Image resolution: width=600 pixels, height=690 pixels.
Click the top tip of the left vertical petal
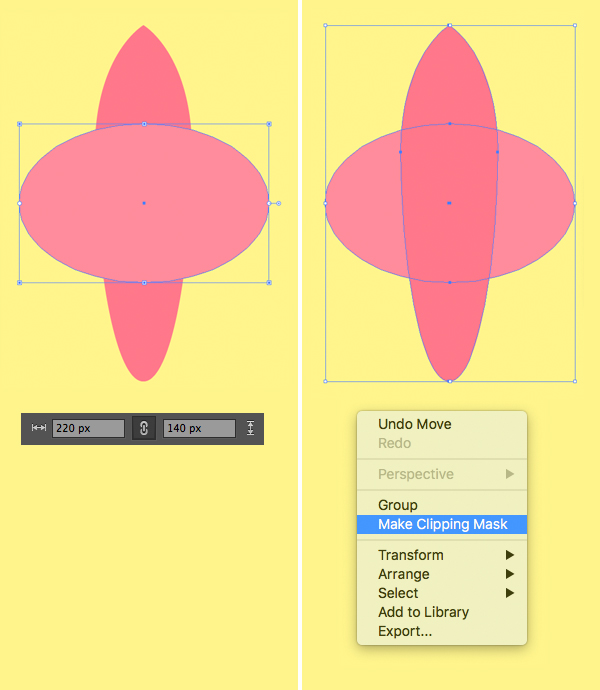144,27
